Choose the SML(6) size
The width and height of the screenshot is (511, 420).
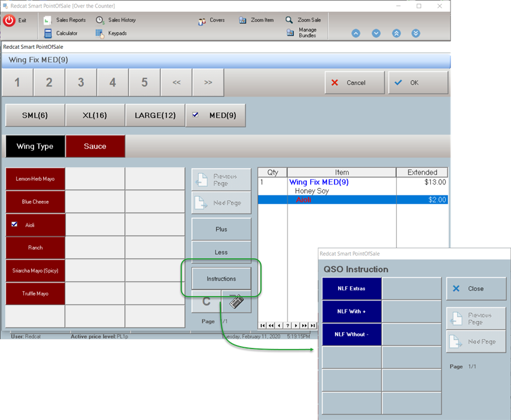pos(35,115)
